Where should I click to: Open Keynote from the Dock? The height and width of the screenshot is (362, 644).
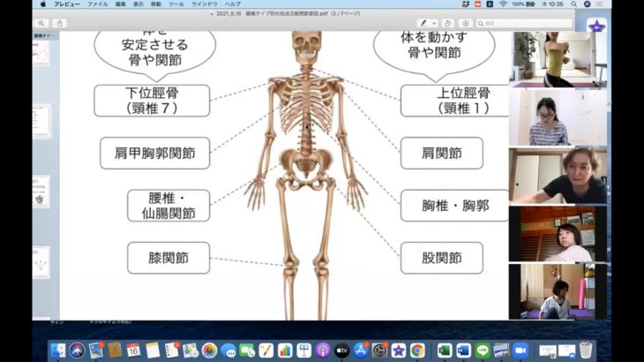(x=304, y=351)
